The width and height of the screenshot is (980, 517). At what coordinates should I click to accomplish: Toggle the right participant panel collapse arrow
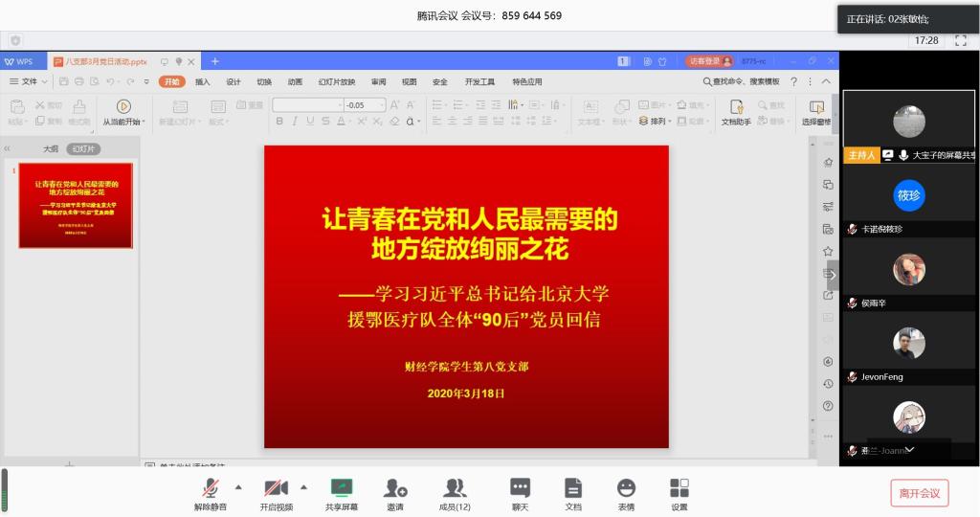[833, 275]
